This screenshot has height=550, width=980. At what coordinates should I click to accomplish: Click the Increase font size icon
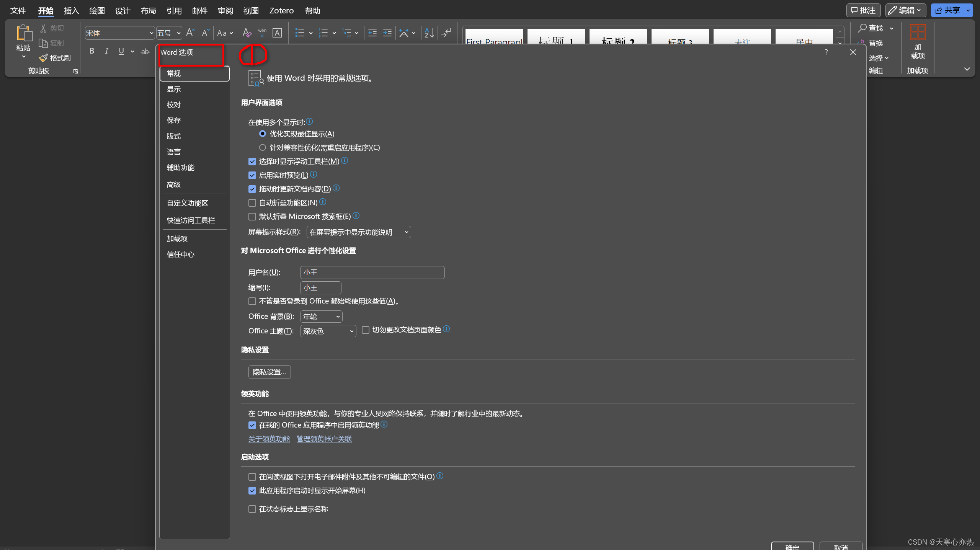190,33
